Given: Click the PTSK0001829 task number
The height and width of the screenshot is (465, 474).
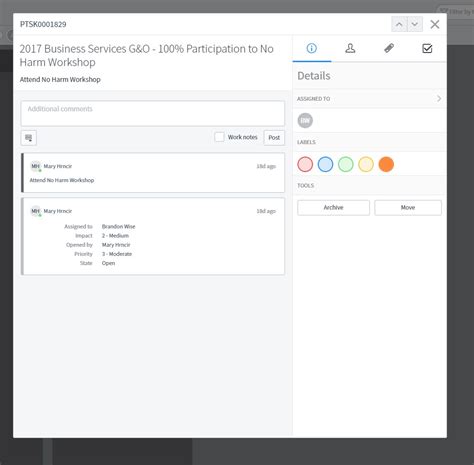Looking at the screenshot, I should pos(43,24).
